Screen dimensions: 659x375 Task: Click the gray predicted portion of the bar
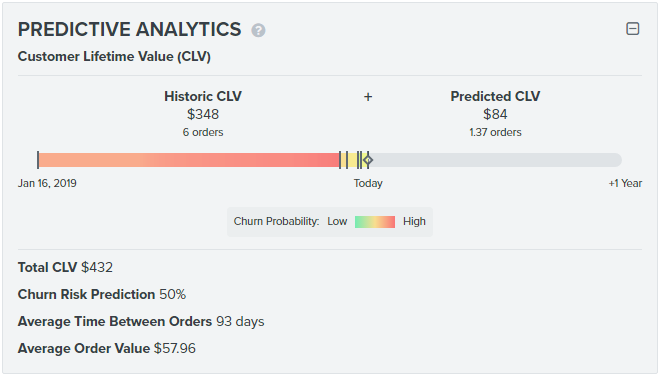click(496, 160)
